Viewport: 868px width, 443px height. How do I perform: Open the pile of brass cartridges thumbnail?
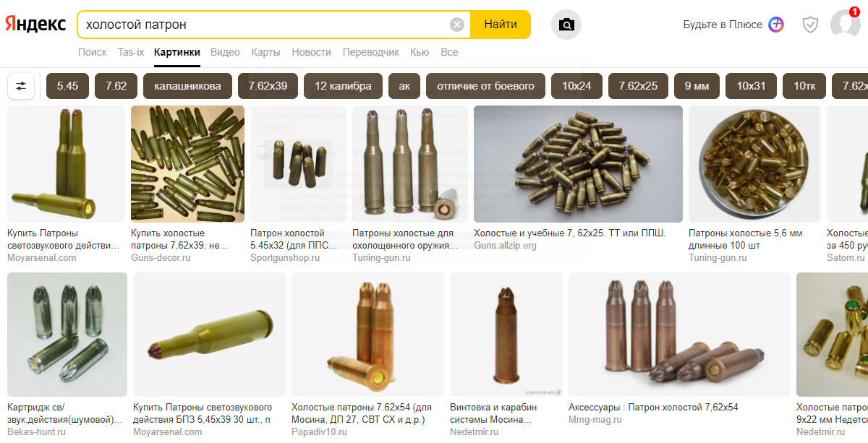578,164
